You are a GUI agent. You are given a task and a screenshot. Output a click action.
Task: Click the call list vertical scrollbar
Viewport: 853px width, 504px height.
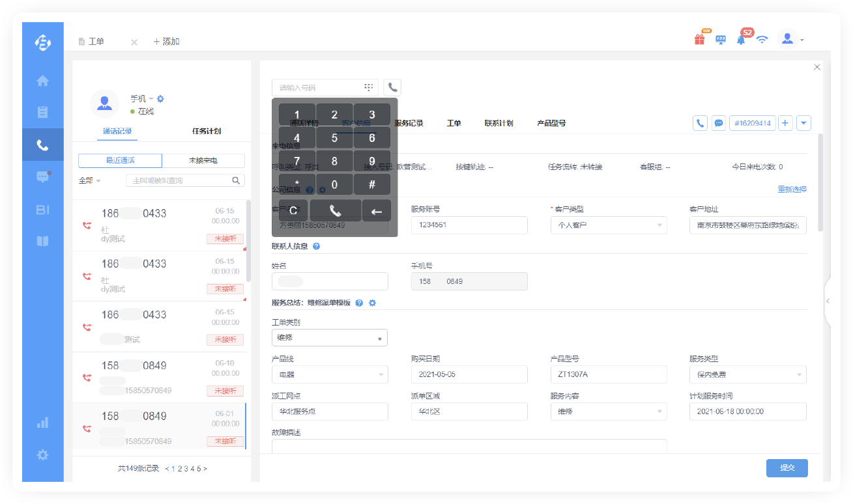[248, 241]
